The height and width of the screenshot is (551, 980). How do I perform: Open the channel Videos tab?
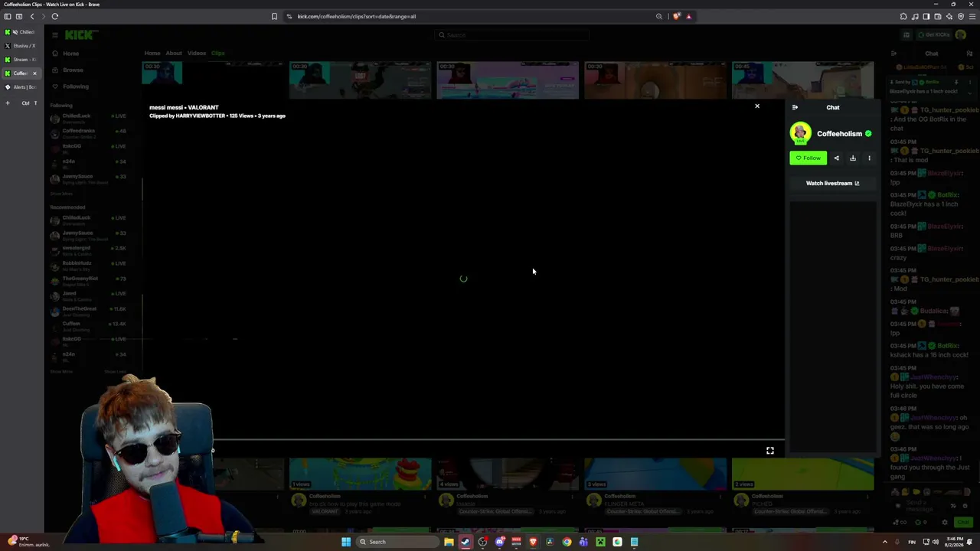coord(197,54)
